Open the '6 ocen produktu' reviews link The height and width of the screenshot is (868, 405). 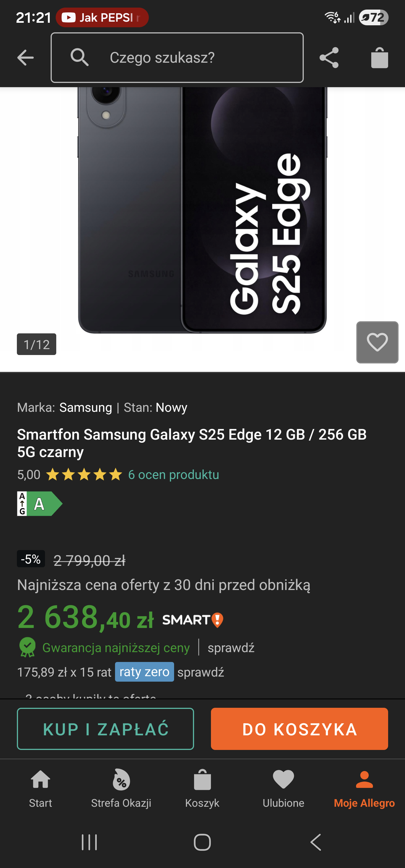(173, 474)
